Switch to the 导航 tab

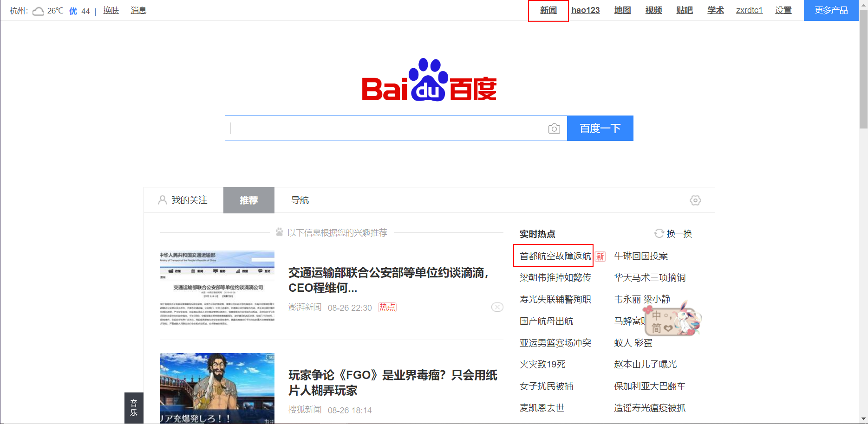[x=300, y=200]
